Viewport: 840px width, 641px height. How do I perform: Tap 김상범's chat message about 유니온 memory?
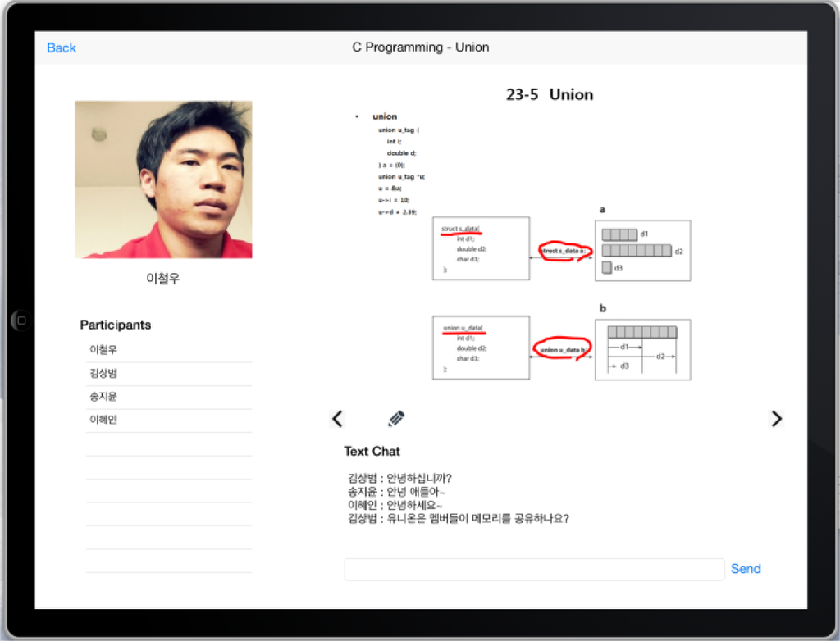point(458,518)
